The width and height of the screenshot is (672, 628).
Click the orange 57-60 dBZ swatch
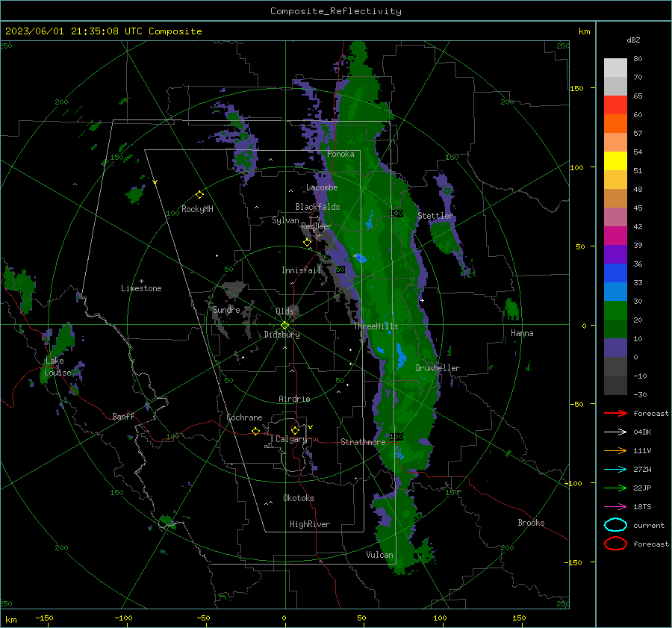(615, 124)
